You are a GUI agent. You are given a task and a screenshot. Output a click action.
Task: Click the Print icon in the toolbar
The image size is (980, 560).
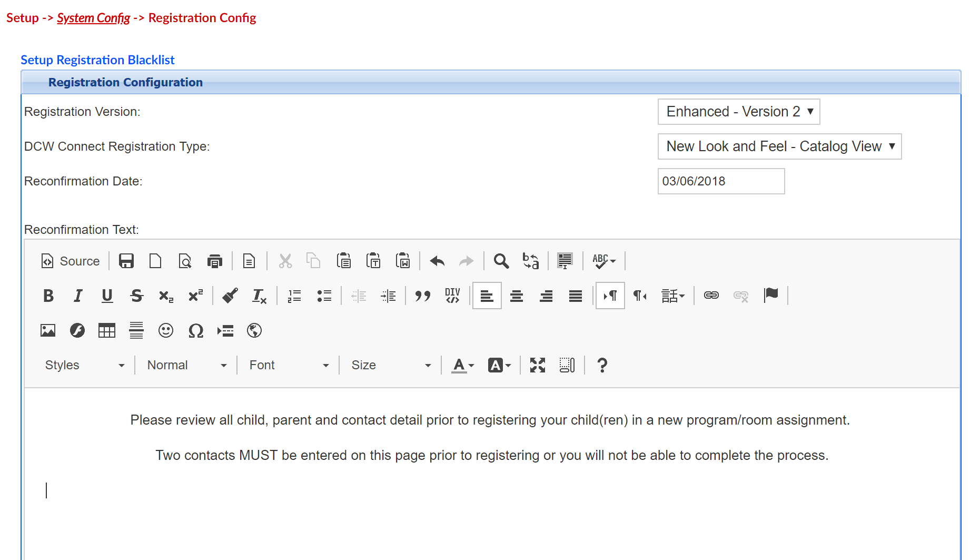pos(215,261)
